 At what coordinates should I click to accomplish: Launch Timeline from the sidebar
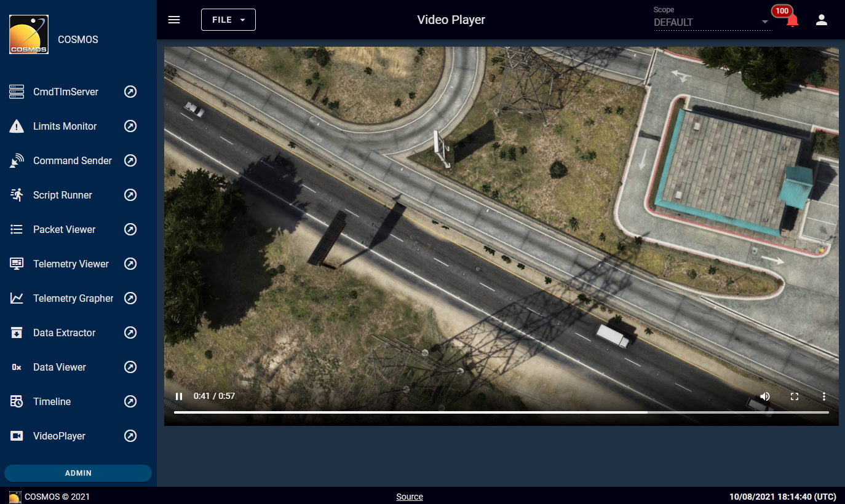(52, 401)
